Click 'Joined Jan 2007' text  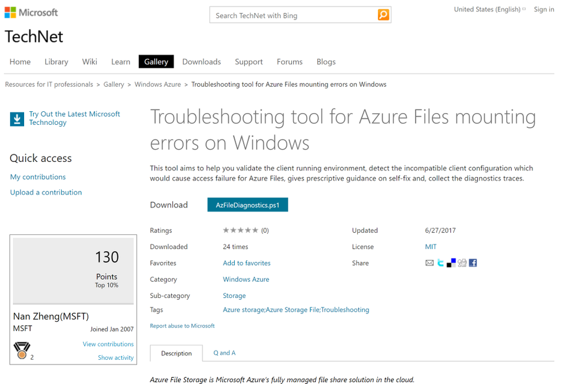[112, 329]
